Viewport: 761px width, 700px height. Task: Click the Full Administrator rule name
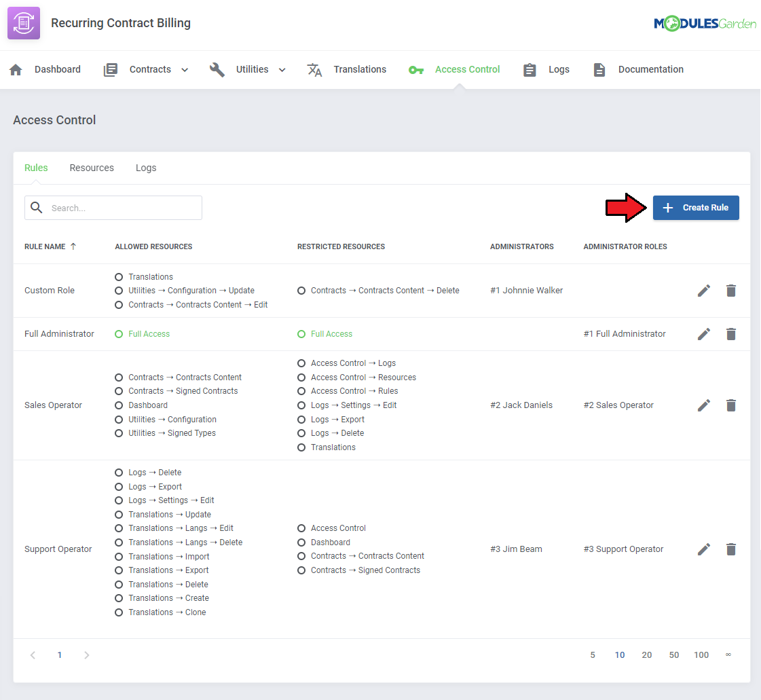pos(59,334)
